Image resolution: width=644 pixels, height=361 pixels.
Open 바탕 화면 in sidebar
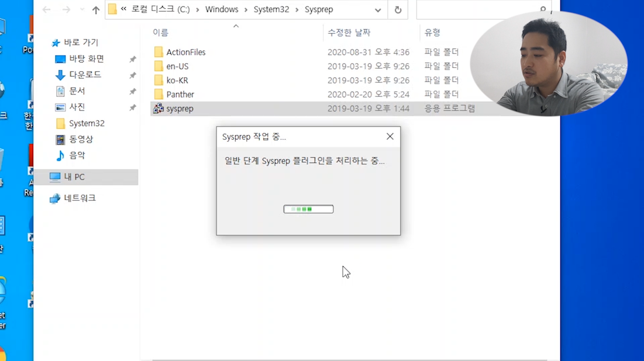click(x=86, y=58)
